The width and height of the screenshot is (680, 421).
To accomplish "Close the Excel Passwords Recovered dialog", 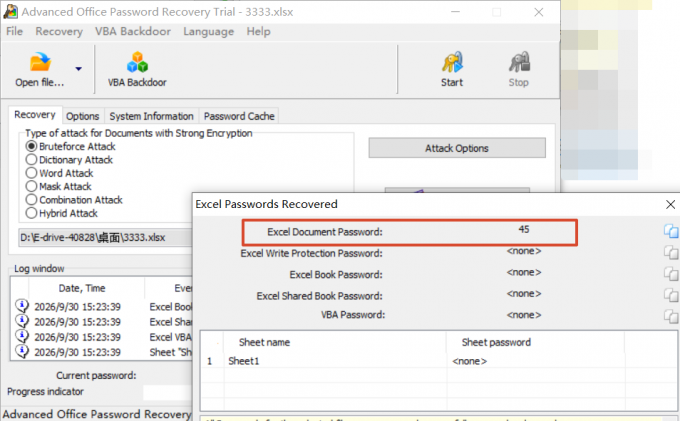I will click(670, 204).
